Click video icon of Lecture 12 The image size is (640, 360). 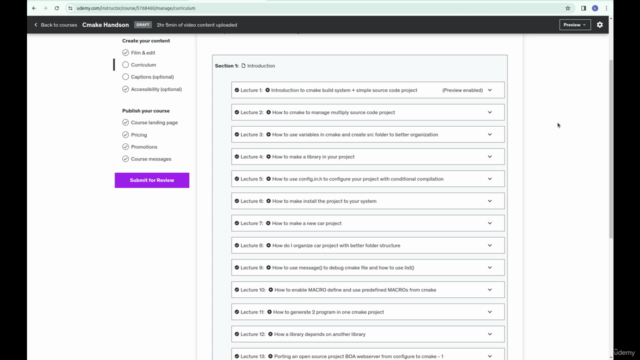270,334
